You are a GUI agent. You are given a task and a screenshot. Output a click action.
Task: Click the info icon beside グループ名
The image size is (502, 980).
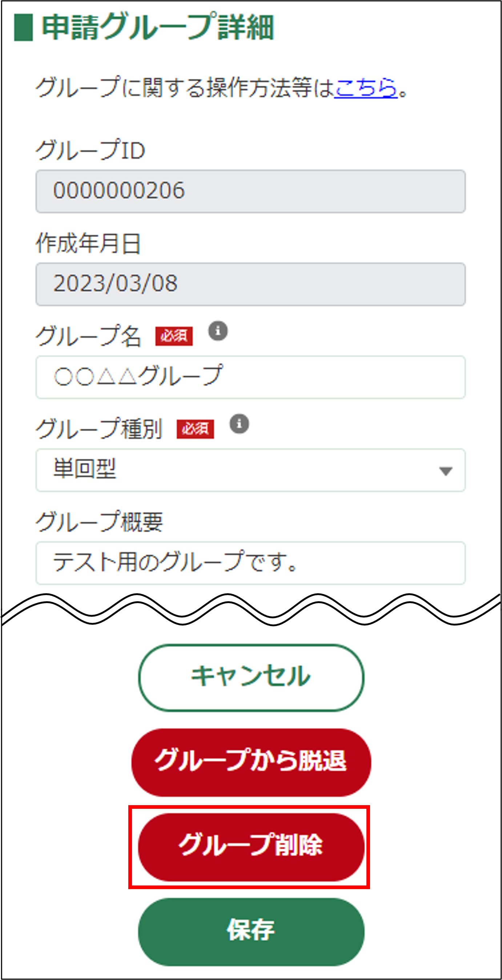[x=218, y=331]
